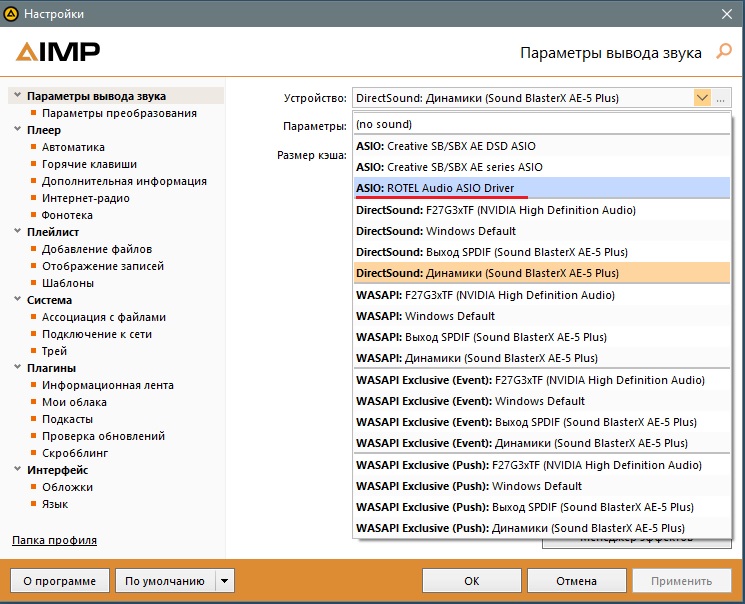Choose ASIO: Creative SB/SBX AE series ASIO

click(x=542, y=167)
